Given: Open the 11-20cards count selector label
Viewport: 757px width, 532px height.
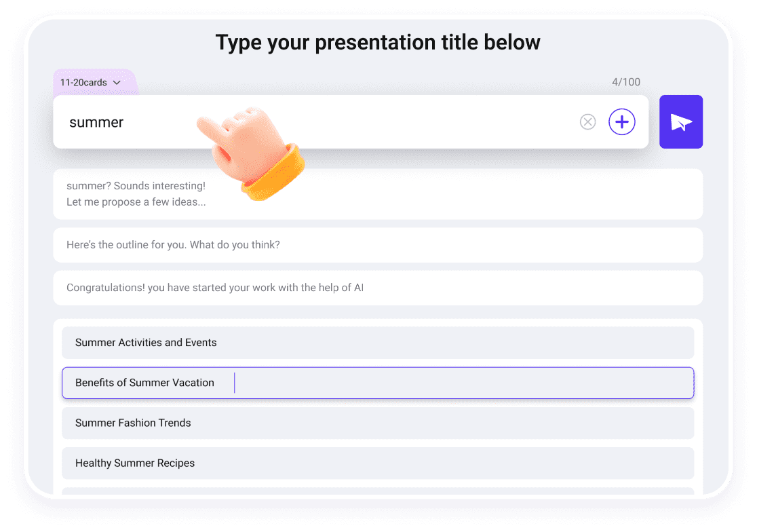Looking at the screenshot, I should (x=83, y=83).
